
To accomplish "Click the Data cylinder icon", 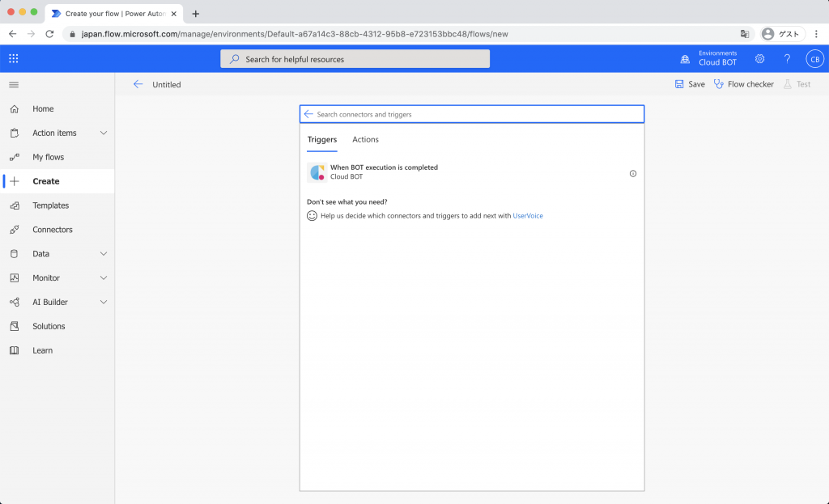I will click(15, 253).
